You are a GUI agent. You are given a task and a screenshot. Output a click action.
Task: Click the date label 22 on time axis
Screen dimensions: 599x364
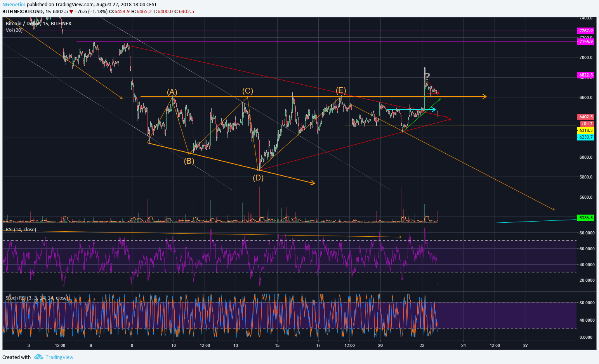pyautogui.click(x=422, y=345)
